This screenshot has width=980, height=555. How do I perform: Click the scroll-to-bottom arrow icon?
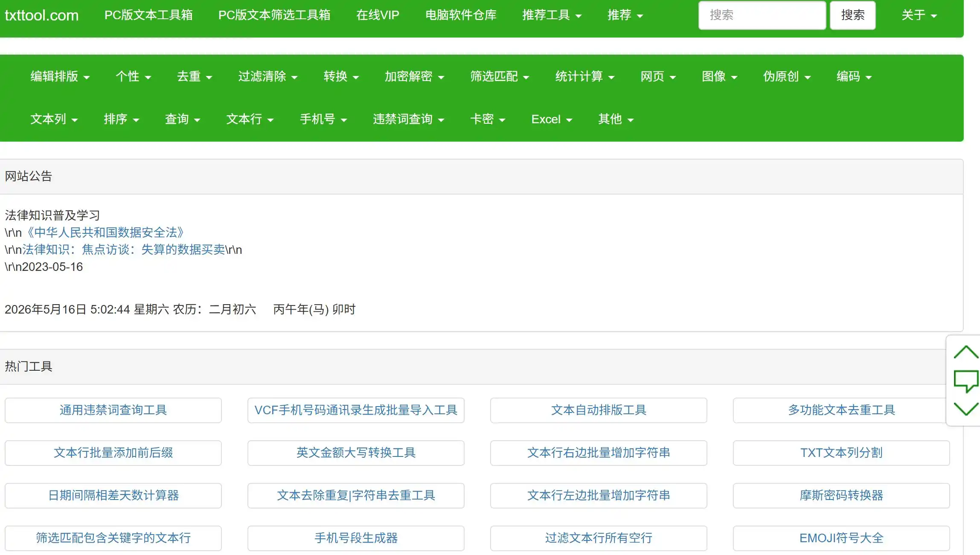coord(966,409)
